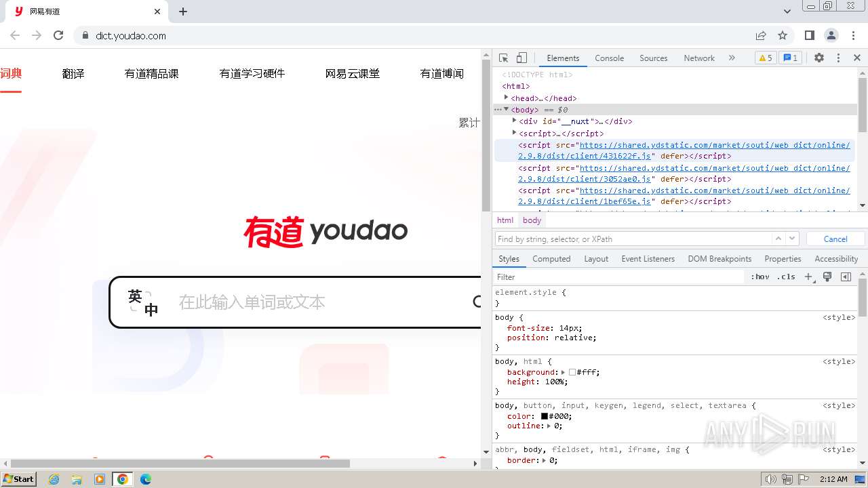Focus the styles Filter field
Screen dimensions: 868x488
click(x=619, y=277)
